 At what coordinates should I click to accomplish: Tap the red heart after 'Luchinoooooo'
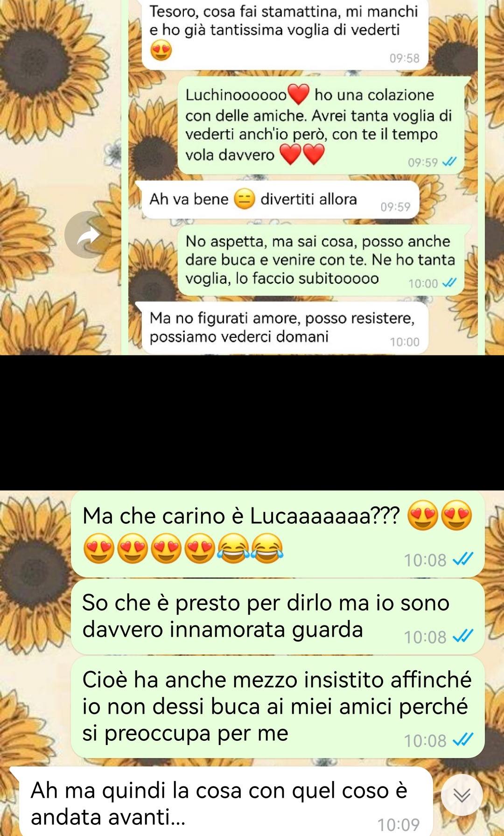[x=299, y=95]
